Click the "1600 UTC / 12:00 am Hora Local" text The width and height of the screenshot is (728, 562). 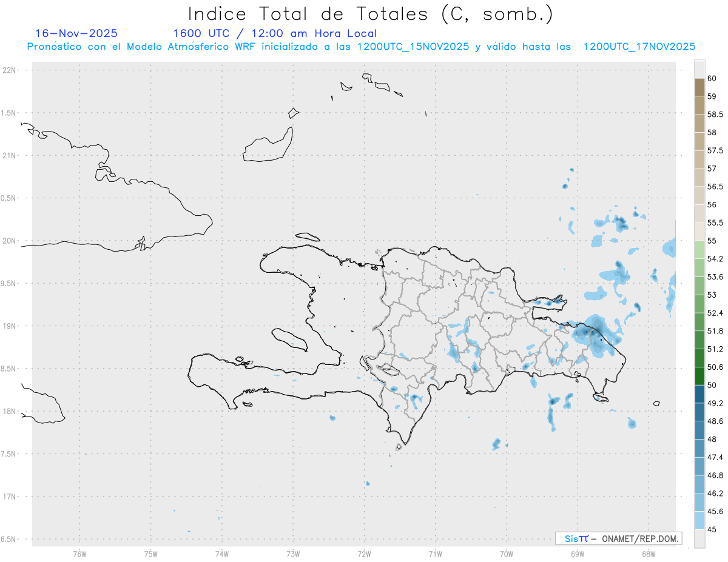point(275,33)
